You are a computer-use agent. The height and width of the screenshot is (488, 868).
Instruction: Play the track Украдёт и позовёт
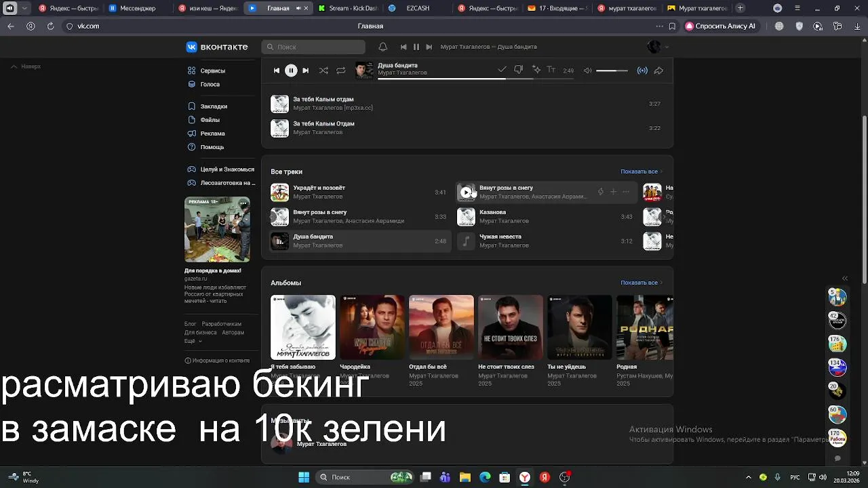(x=279, y=192)
